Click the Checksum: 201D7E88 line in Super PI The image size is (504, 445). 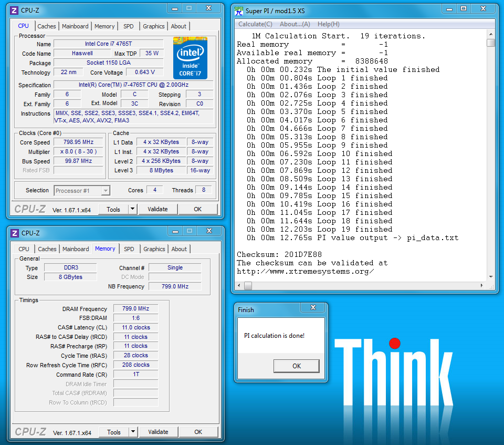pyautogui.click(x=279, y=254)
